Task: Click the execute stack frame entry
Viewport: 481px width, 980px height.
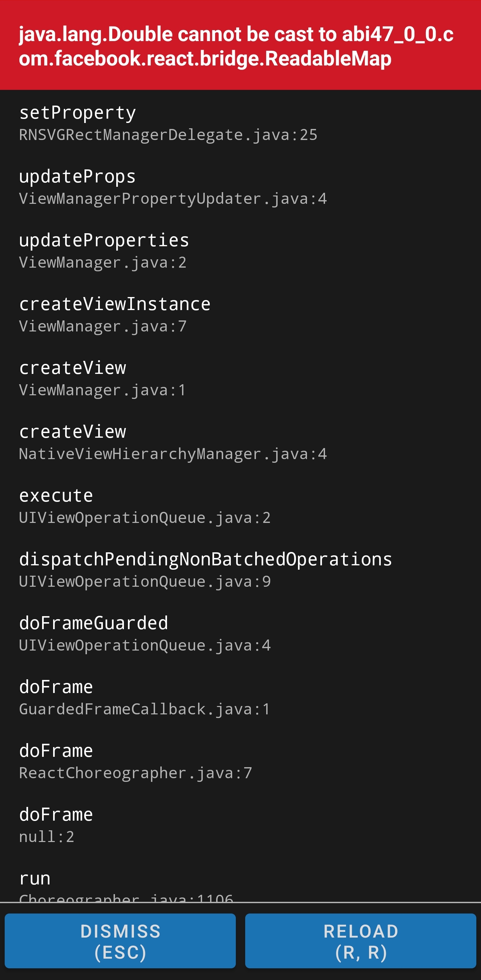Action: tap(56, 495)
